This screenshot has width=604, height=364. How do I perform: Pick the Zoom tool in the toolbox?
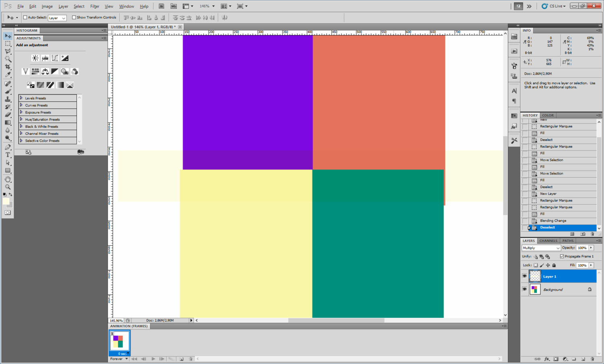pyautogui.click(x=8, y=187)
